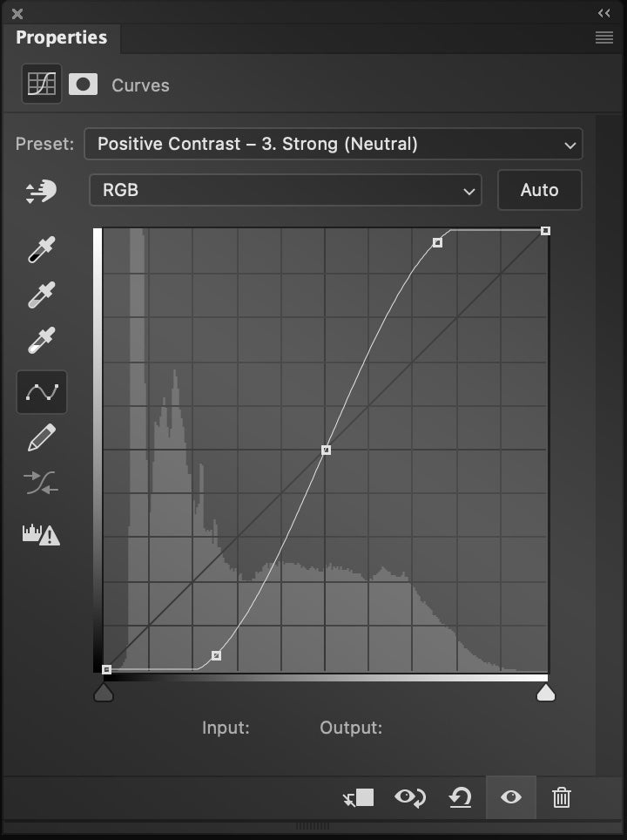The height and width of the screenshot is (840, 627).
Task: Click the layer mask thumbnail
Action: 82,84
